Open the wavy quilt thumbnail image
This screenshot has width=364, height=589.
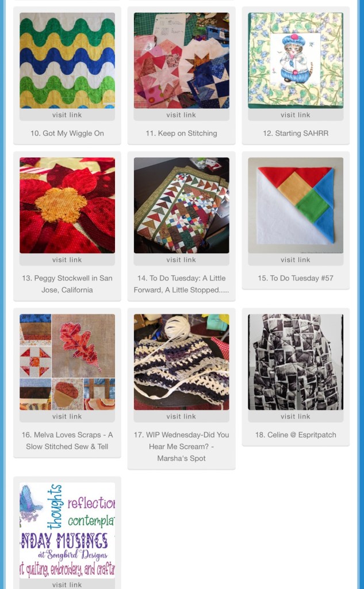(x=67, y=60)
